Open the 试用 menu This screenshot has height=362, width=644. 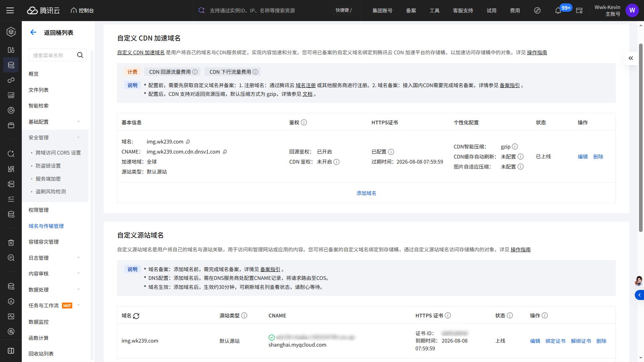491,10
